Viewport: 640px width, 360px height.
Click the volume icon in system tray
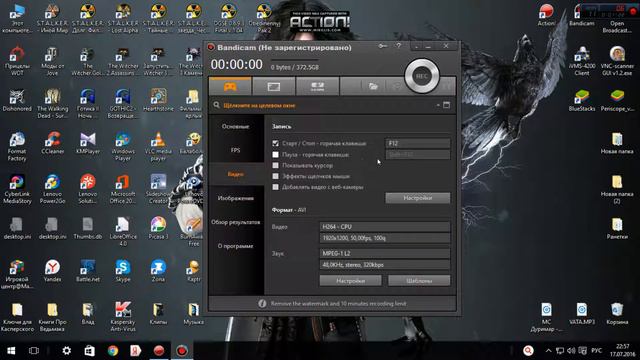(571, 351)
